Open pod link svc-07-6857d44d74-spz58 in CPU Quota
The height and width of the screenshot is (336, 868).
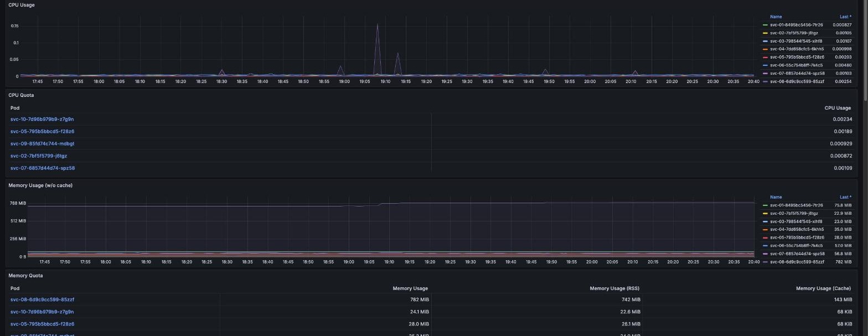click(43, 168)
